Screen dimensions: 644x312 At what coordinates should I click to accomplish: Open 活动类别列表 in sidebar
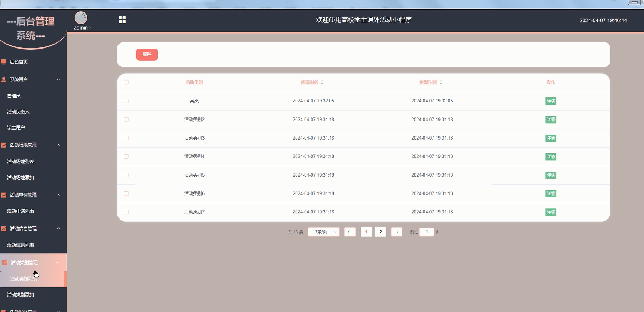click(x=24, y=279)
